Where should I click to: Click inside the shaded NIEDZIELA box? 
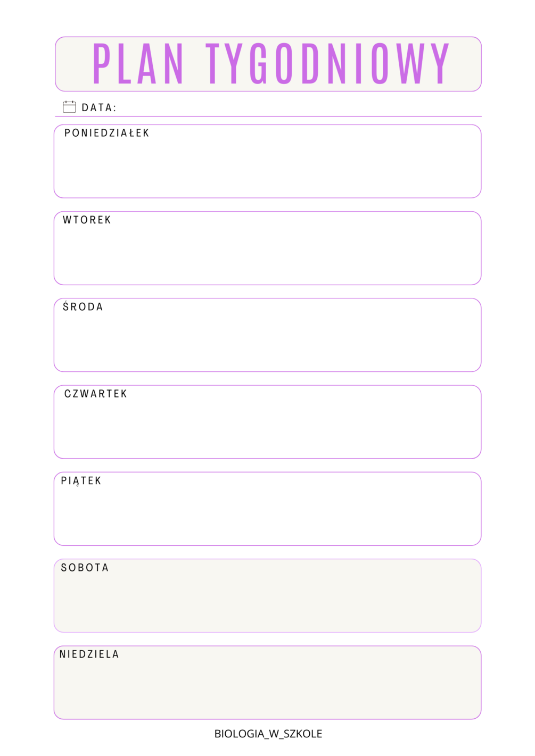(268, 683)
